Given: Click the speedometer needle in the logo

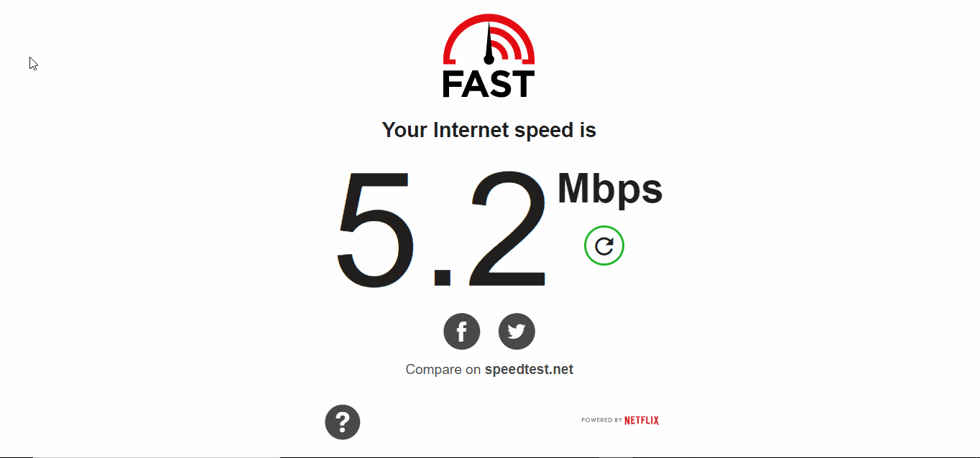Looking at the screenshot, I should coord(489,43).
